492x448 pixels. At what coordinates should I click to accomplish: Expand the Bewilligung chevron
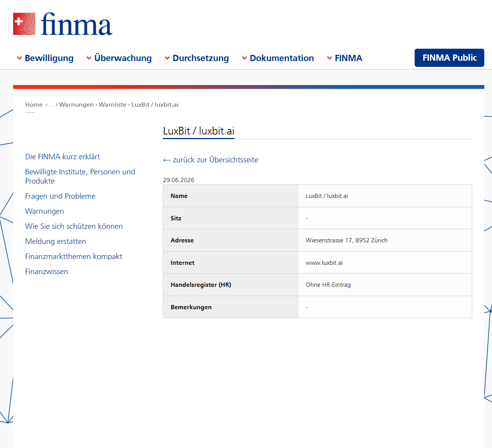(19, 58)
